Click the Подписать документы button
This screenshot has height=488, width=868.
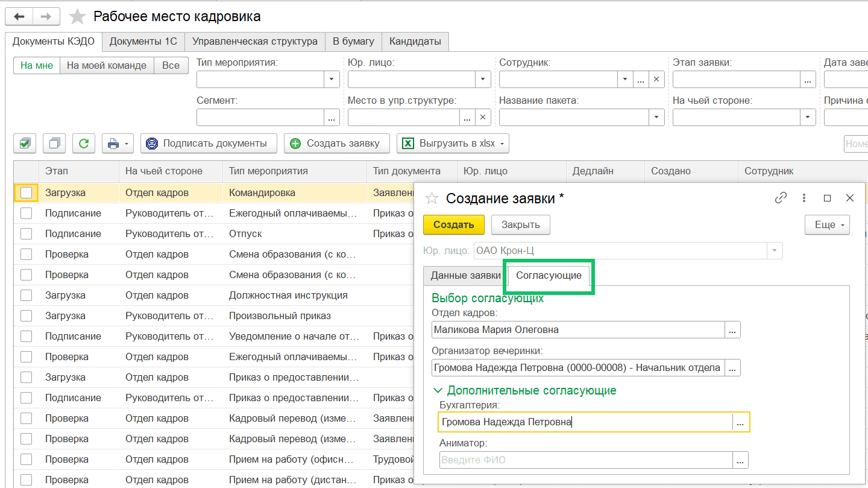(209, 144)
